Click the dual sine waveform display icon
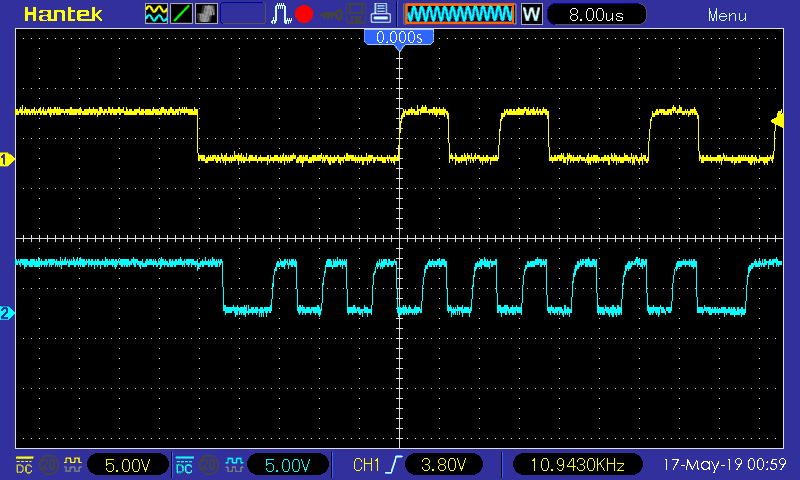Viewport: 800px width, 480px height. 156,14
